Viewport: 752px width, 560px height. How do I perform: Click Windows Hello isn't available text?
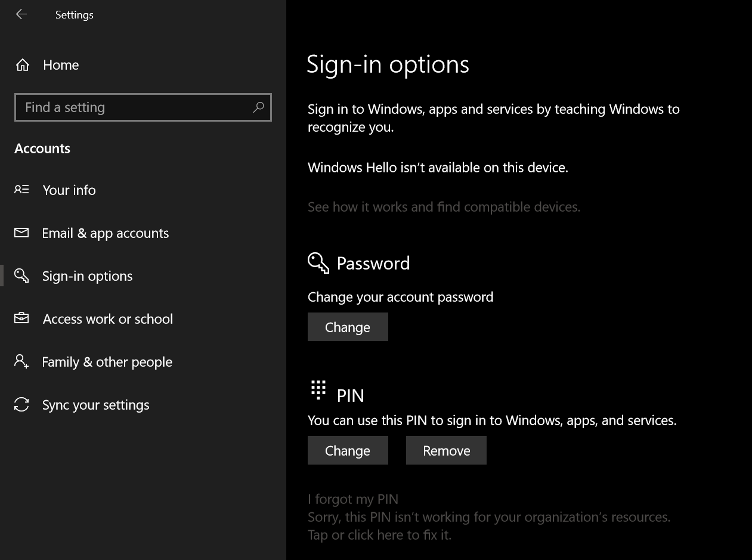tap(438, 168)
